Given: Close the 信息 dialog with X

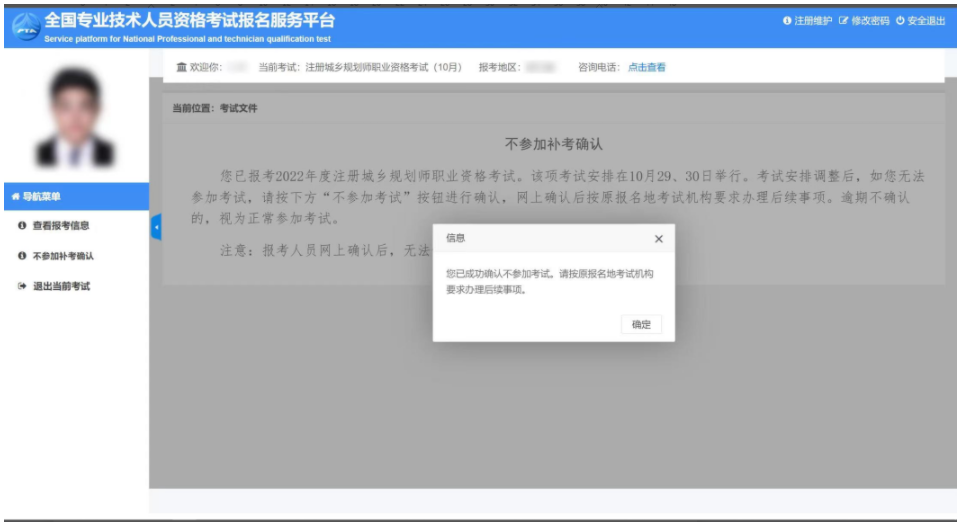Looking at the screenshot, I should point(658,239).
